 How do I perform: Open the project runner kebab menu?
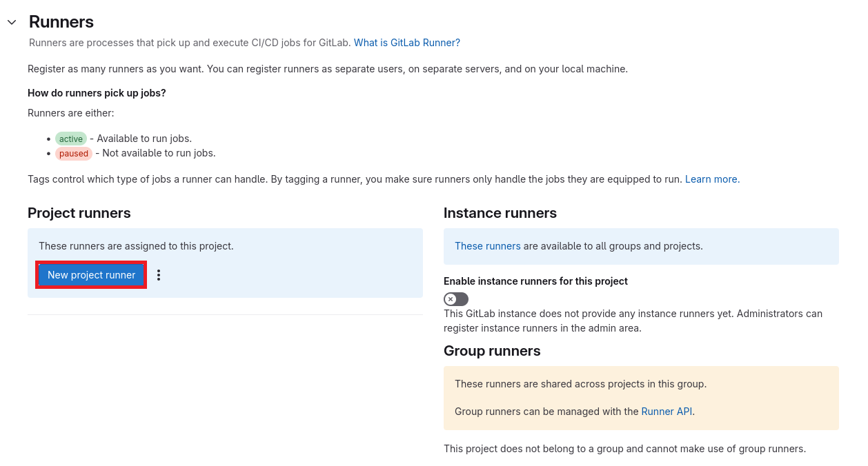click(x=159, y=275)
